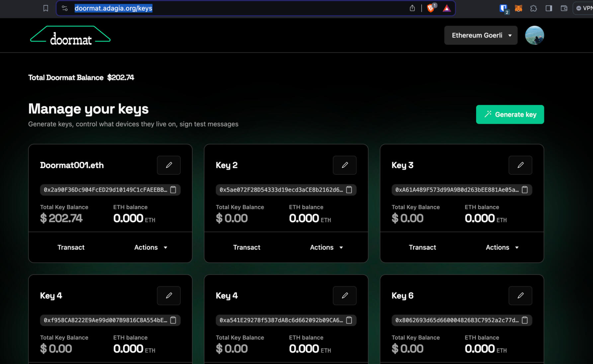
Task: Open the MetaMask fox extension
Action: point(518,8)
